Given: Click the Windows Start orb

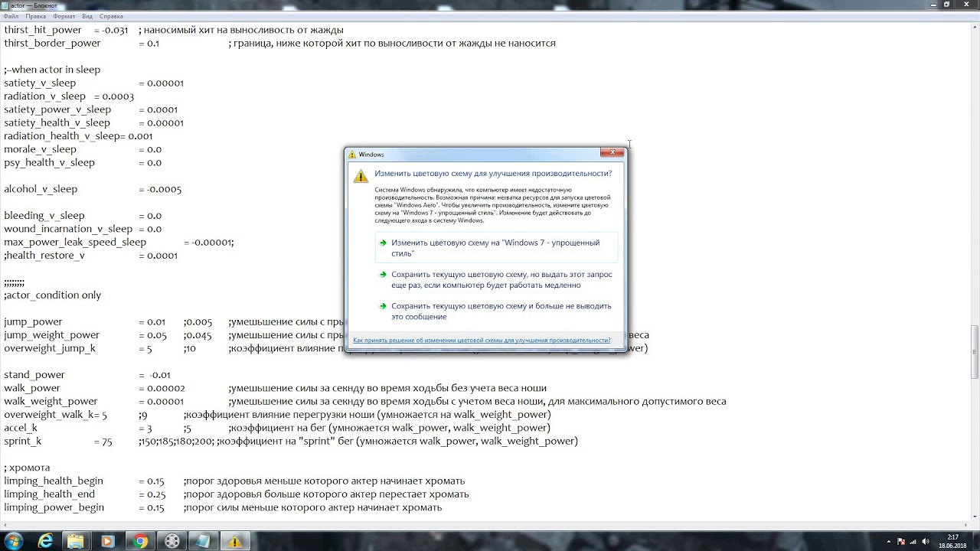Looking at the screenshot, I should (x=14, y=541).
